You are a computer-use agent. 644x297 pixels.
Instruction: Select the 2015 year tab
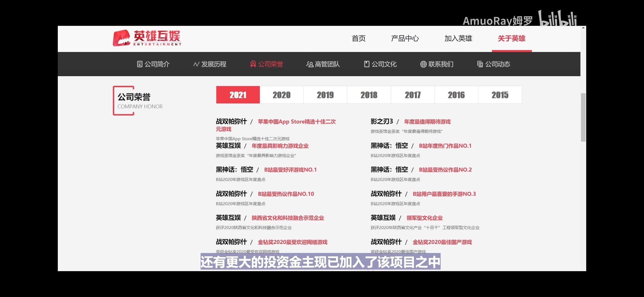pyautogui.click(x=500, y=95)
